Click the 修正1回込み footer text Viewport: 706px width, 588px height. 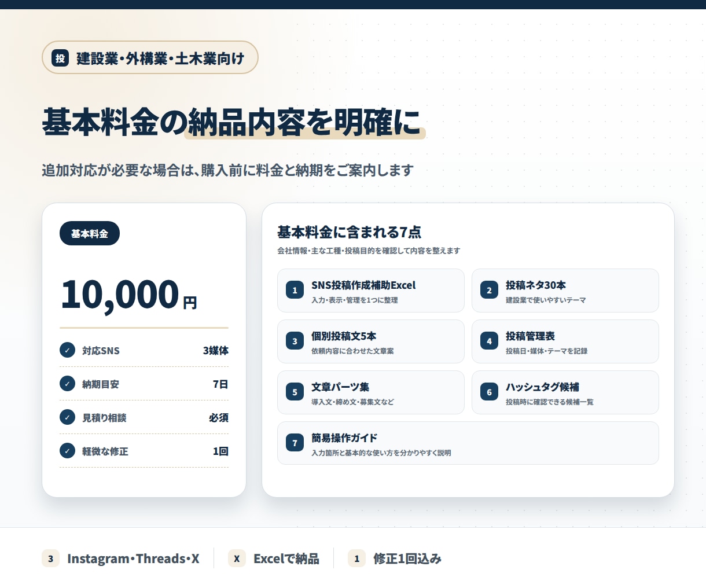pyautogui.click(x=407, y=559)
